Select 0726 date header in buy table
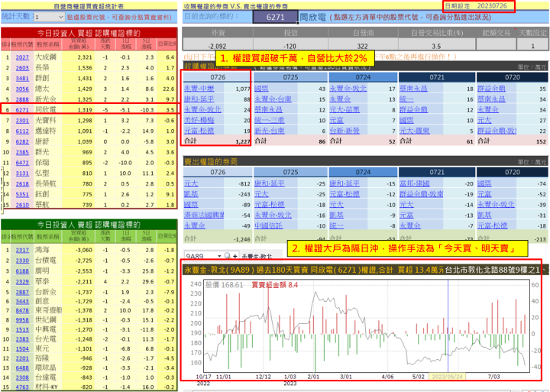Screen dimensions: 550x392 tap(218, 77)
